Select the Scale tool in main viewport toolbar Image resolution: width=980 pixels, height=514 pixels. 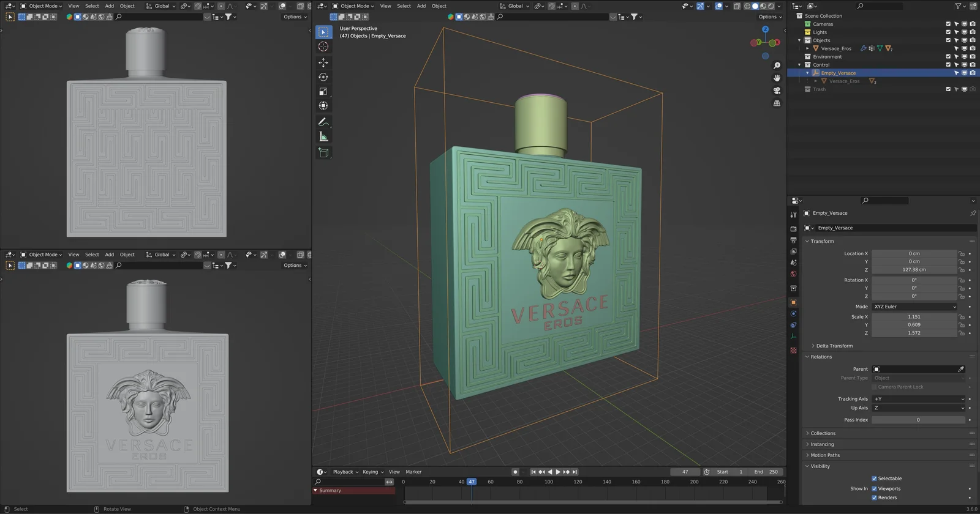(x=323, y=91)
